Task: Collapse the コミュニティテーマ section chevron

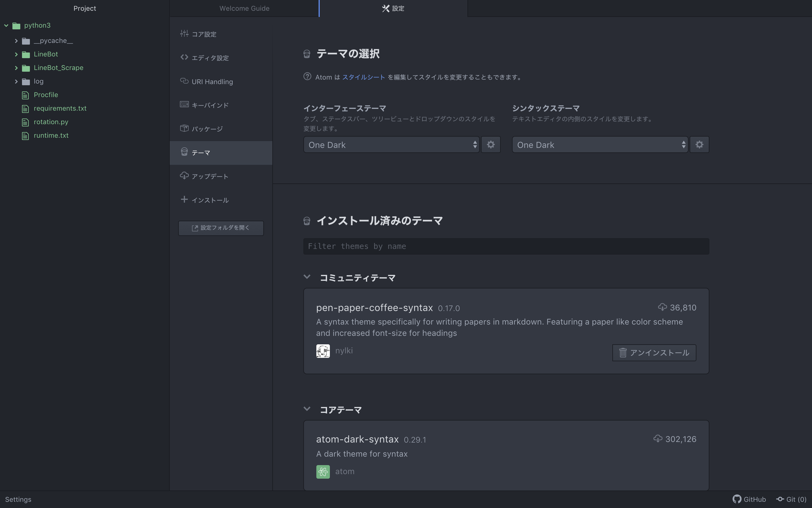Action: tap(307, 277)
